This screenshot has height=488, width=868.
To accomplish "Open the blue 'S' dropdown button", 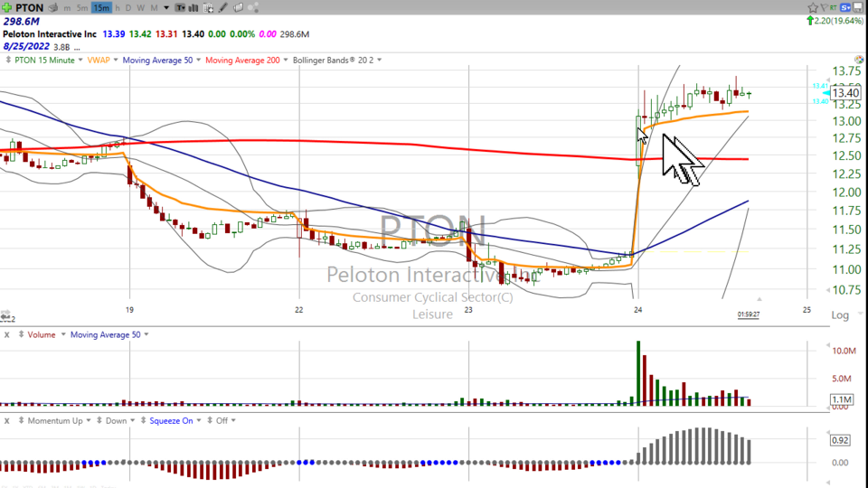I will [845, 8].
